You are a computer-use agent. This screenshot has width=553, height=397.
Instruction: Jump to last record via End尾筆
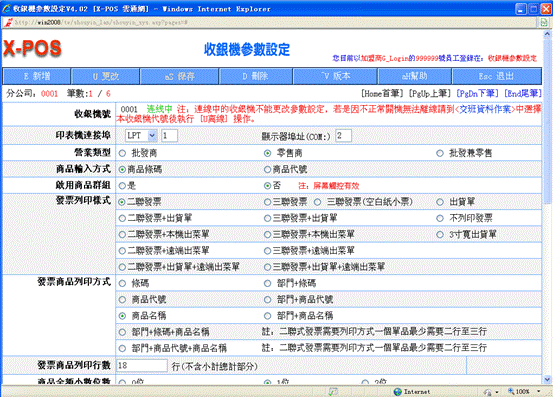tap(522, 93)
